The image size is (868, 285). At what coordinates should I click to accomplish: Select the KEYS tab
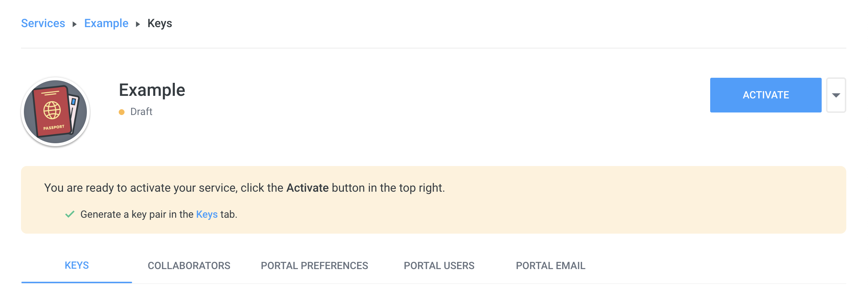(x=77, y=265)
